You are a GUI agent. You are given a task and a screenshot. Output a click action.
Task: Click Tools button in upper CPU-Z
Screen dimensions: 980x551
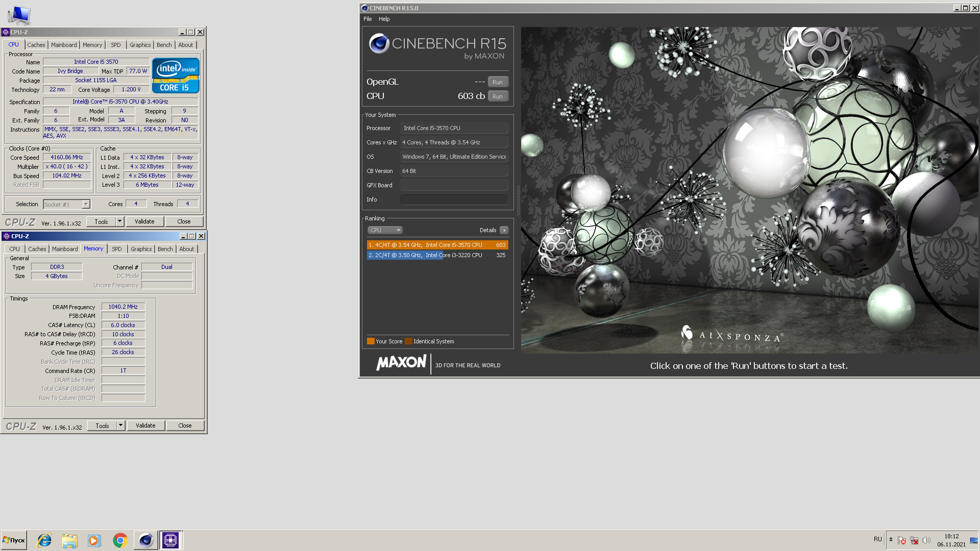(101, 221)
